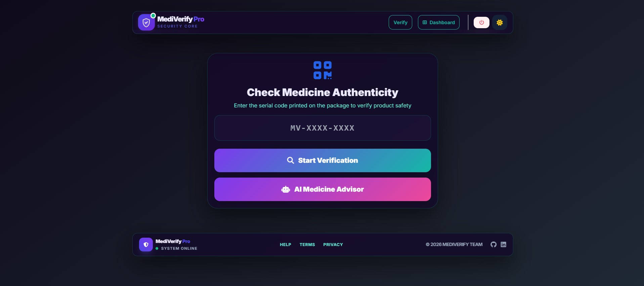Click the SYSTEM ONLINE status indicator
Image resolution: width=644 pixels, height=286 pixels.
176,248
